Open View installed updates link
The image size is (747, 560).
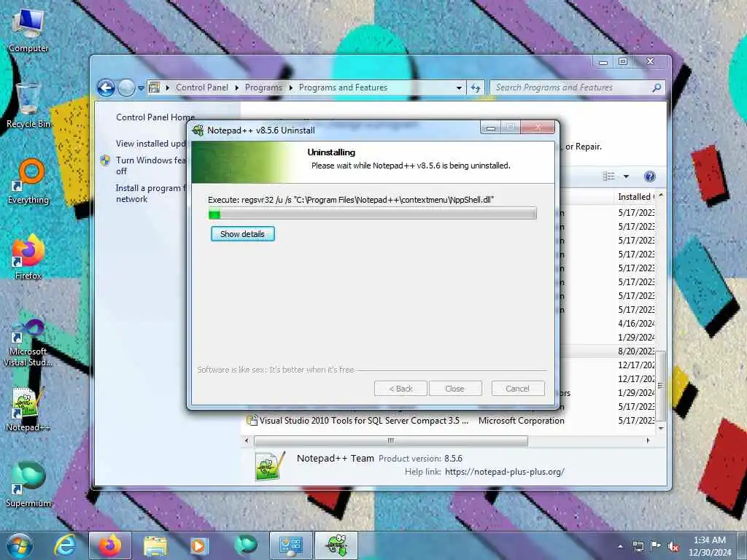tap(150, 144)
